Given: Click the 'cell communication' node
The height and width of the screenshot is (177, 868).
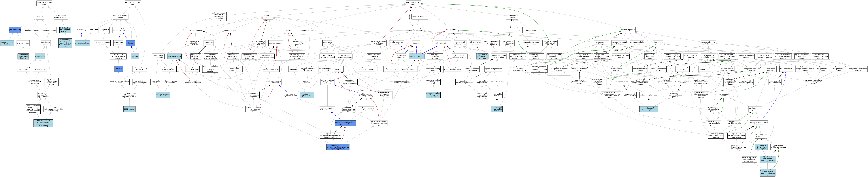Looking at the screenshot, I should 443,43.
